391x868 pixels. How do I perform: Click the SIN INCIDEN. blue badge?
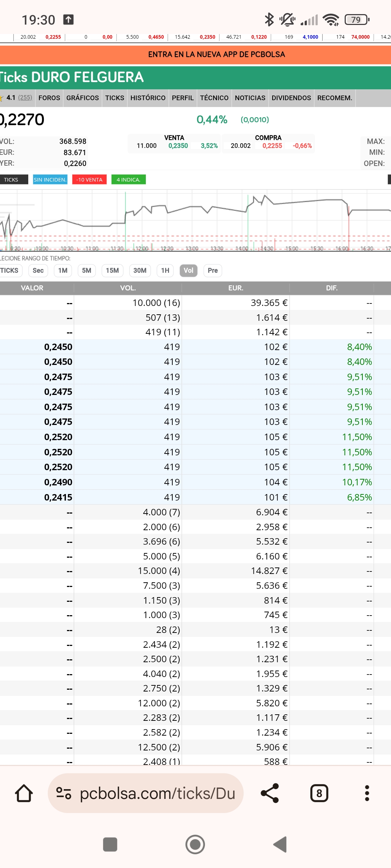coord(50,180)
